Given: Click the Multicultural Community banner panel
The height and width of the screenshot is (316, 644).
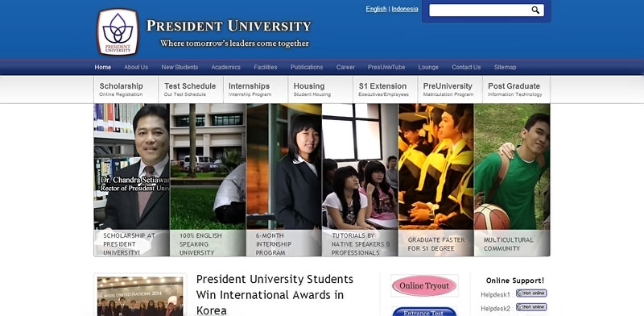Looking at the screenshot, I should [x=512, y=180].
